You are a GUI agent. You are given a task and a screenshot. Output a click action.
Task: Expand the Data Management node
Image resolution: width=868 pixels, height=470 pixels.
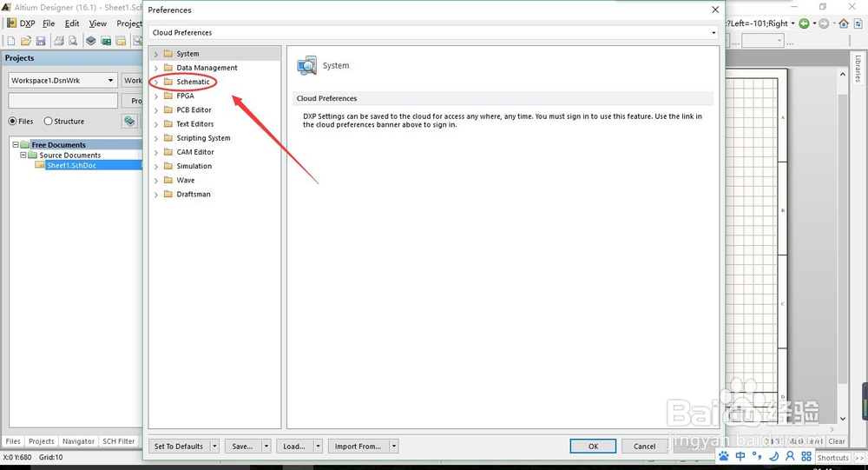pos(155,68)
